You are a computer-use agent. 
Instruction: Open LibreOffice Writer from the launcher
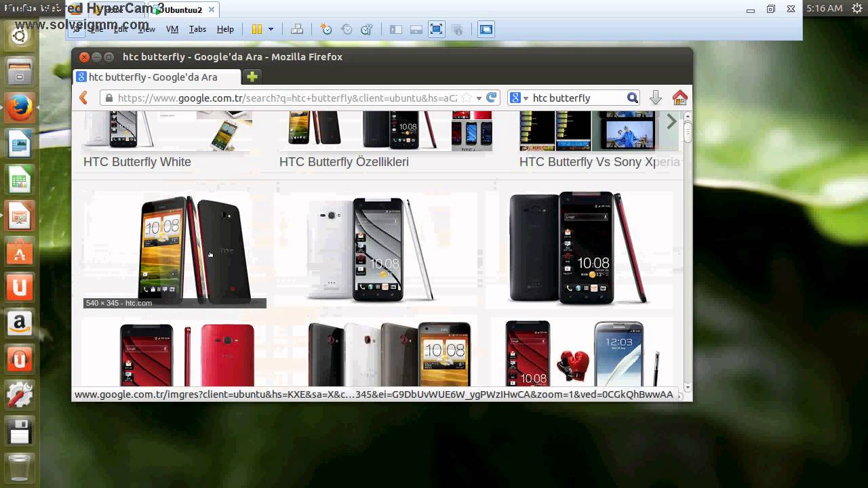20,144
